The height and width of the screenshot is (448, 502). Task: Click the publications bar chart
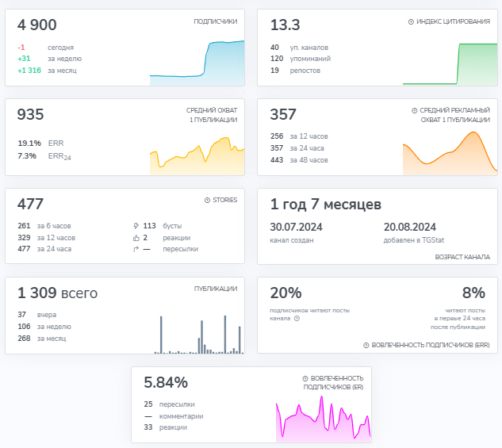point(199,335)
